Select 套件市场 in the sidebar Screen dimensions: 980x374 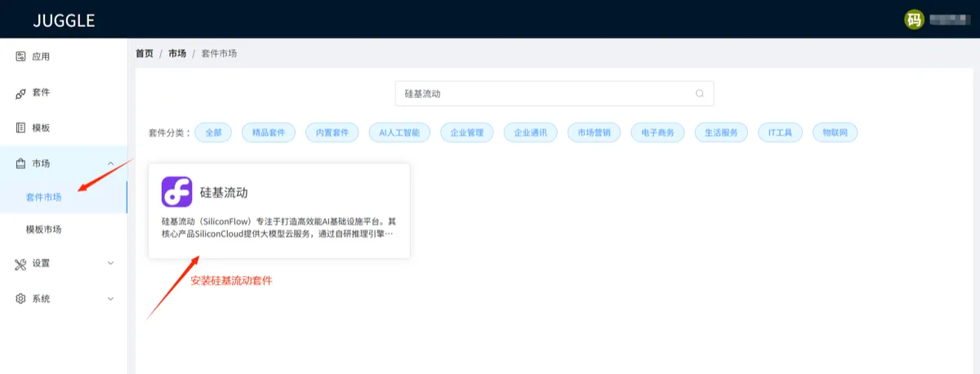[43, 197]
